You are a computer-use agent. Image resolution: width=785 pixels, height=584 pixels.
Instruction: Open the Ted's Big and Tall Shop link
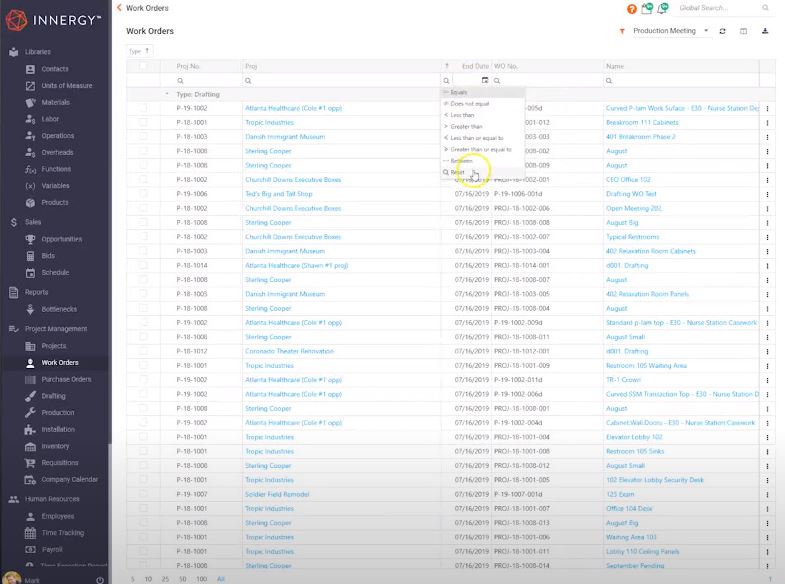point(278,194)
